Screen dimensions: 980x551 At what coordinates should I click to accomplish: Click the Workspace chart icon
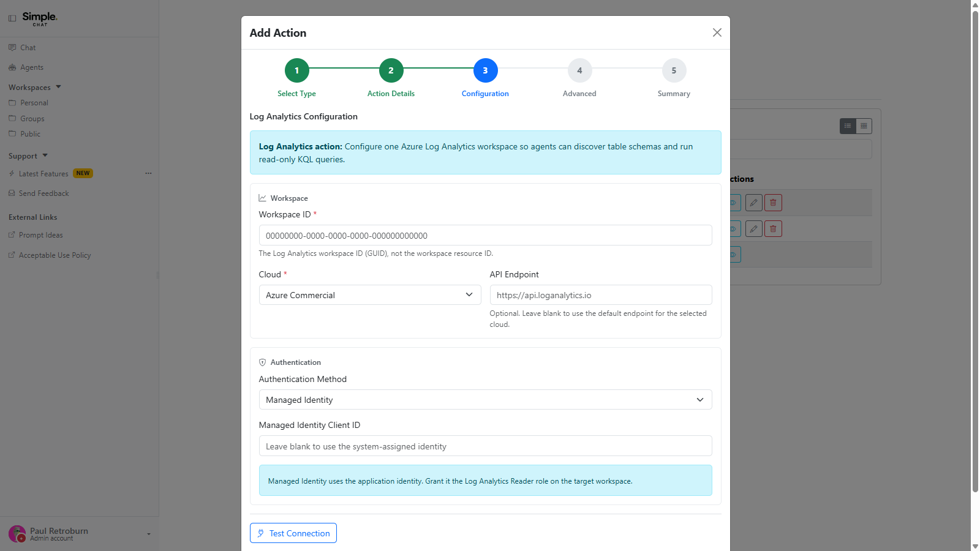click(263, 198)
